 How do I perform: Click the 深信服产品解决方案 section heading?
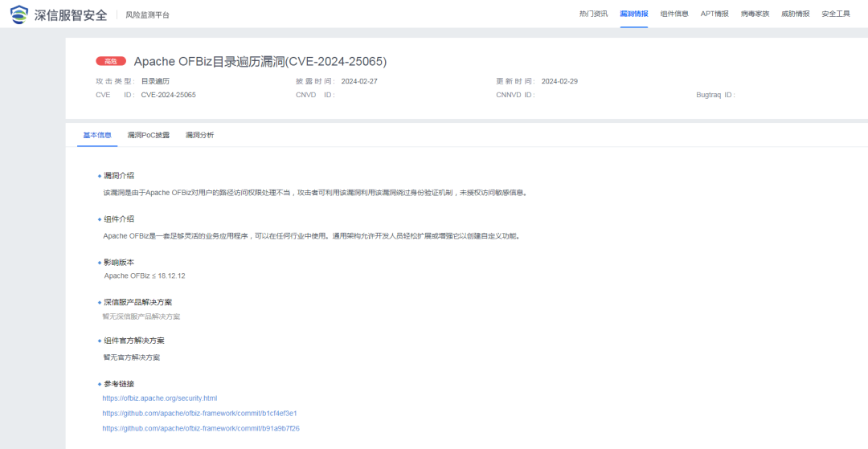(x=138, y=303)
